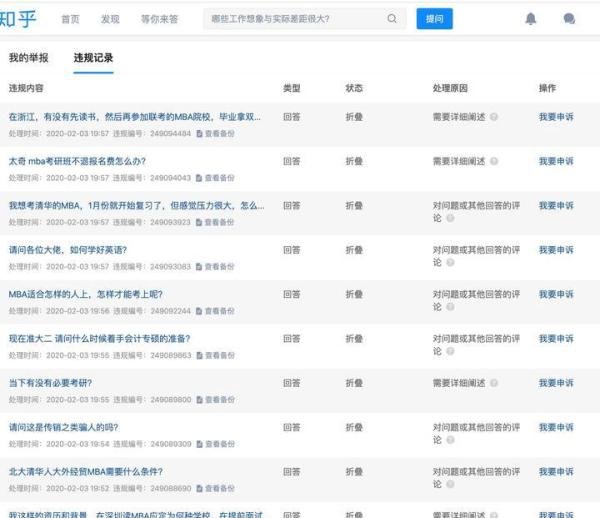Click help icon under 处理原因 in 北大清华人大外经贸 row
Viewport: 600px width, 518px height.
click(450, 484)
